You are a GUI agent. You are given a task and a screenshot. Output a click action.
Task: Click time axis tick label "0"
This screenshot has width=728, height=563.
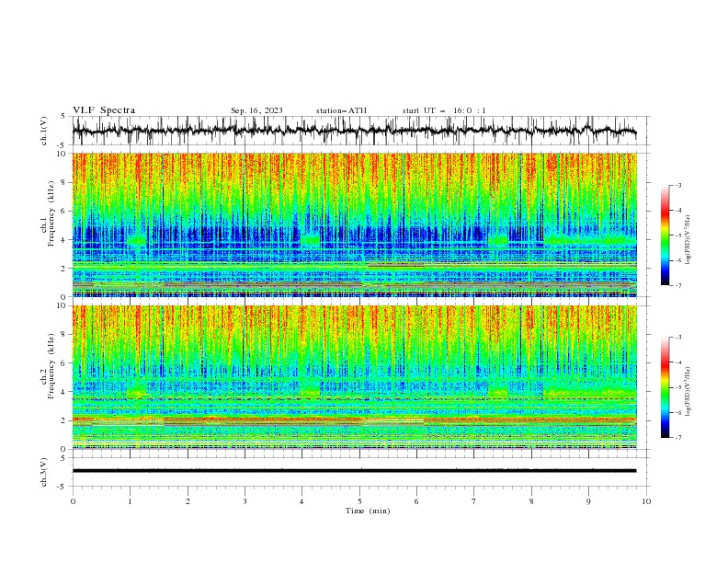(73, 501)
